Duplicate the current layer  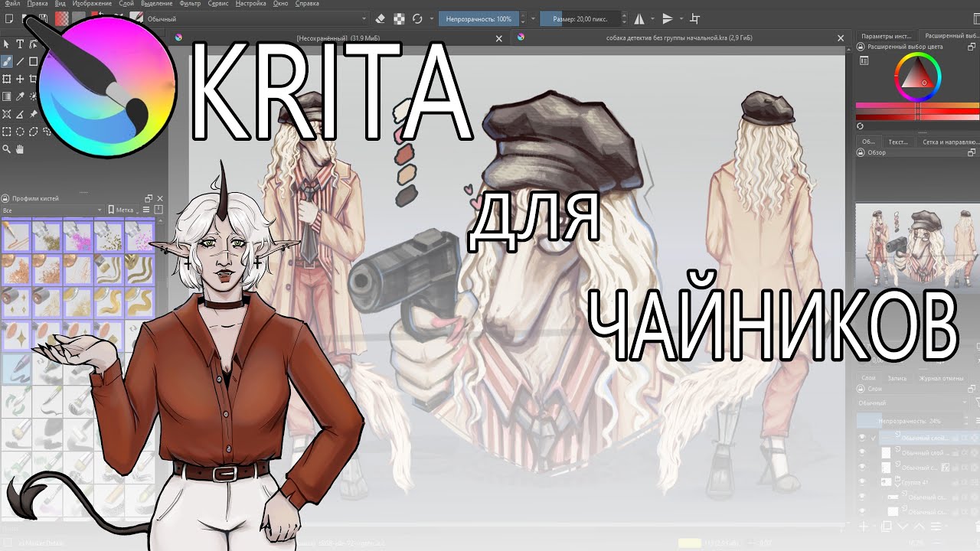886,527
